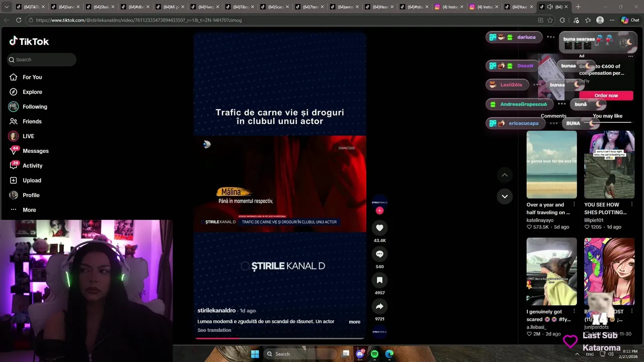Open katelinayayo creator name
644x362 pixels.
click(x=540, y=220)
